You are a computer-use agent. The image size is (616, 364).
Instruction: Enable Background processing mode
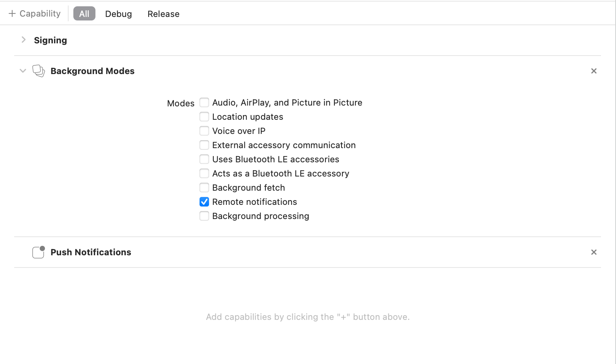[204, 216]
